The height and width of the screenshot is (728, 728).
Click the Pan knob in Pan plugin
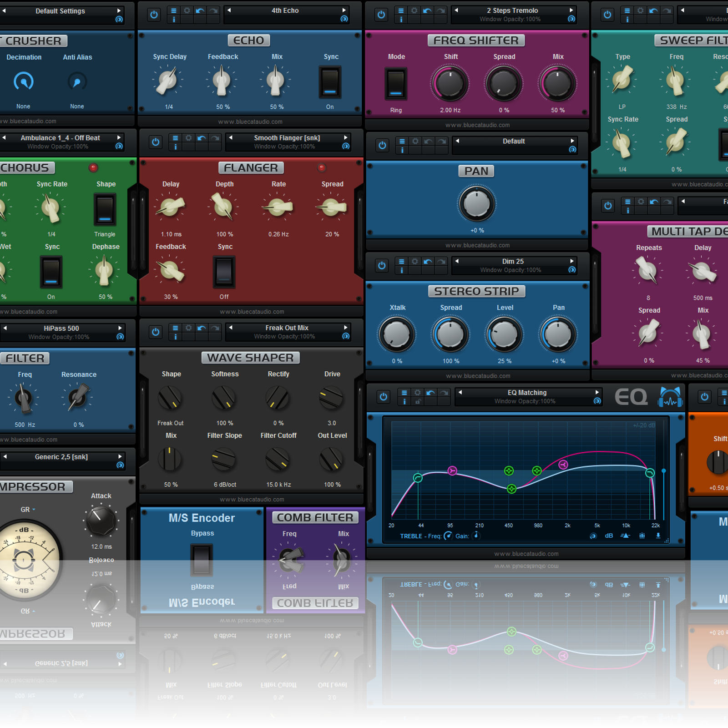tap(476, 203)
